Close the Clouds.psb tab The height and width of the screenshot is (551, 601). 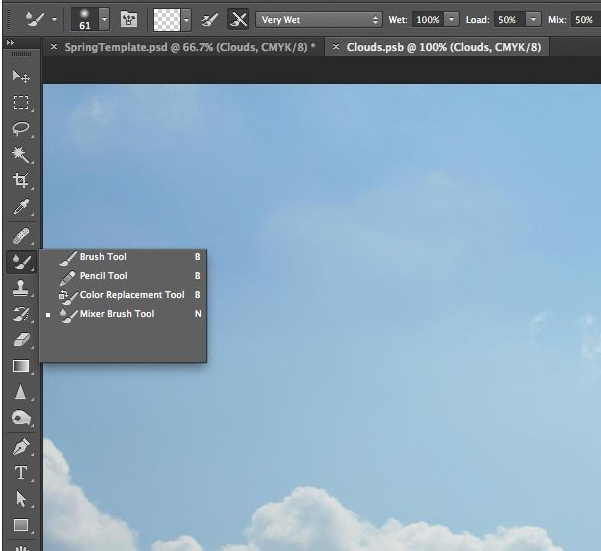pos(336,47)
